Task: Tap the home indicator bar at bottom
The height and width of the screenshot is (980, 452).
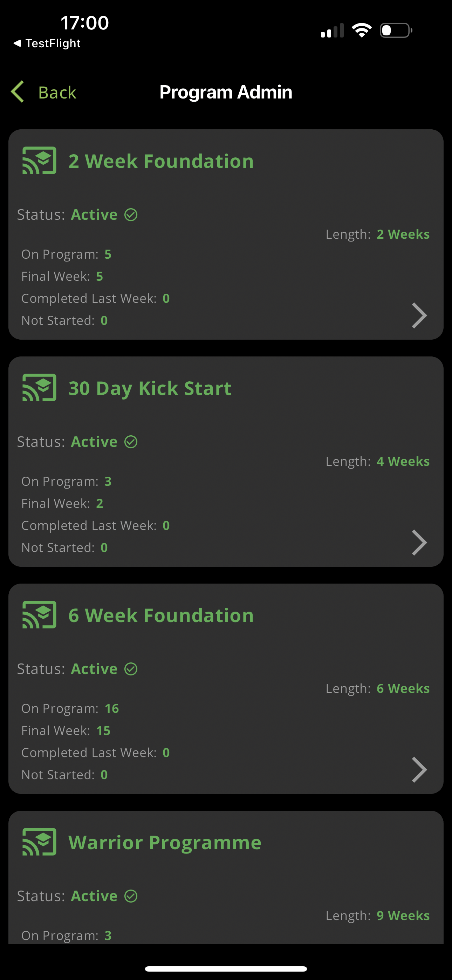Action: (x=226, y=968)
